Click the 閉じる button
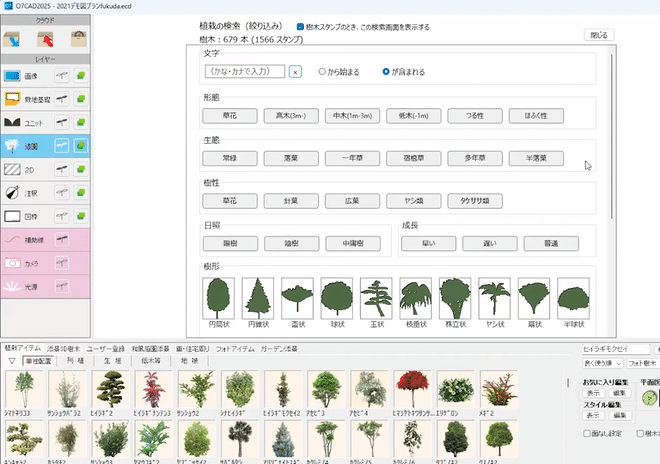 [x=599, y=35]
